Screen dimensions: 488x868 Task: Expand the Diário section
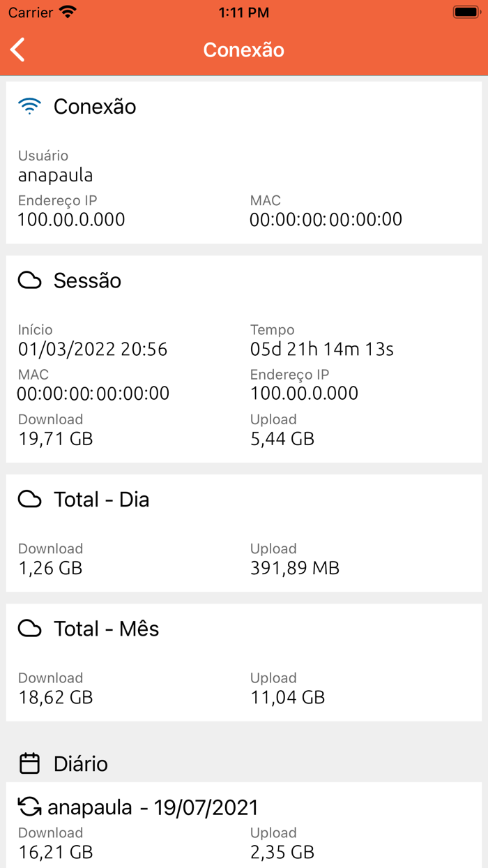click(x=80, y=764)
